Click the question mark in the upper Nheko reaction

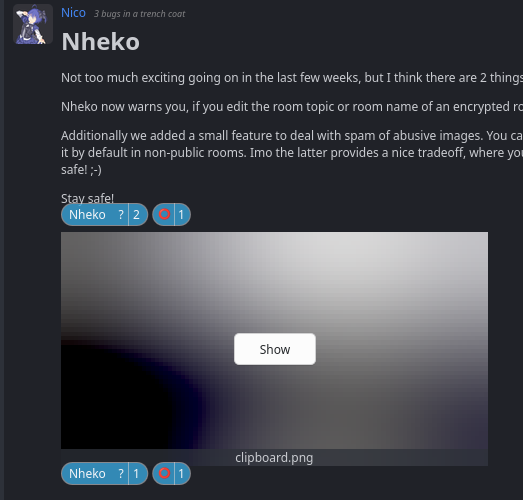point(121,214)
